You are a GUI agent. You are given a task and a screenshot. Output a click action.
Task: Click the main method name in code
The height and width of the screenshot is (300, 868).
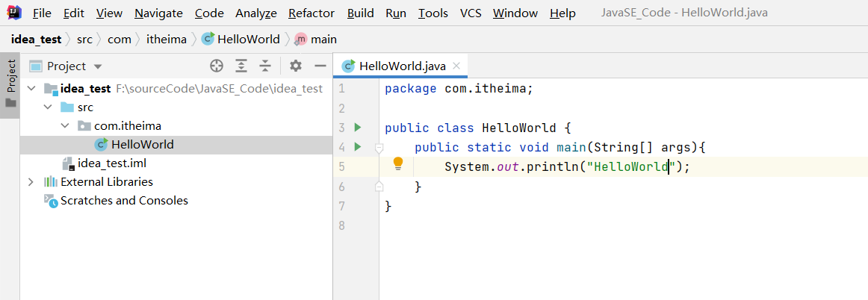[x=571, y=147]
